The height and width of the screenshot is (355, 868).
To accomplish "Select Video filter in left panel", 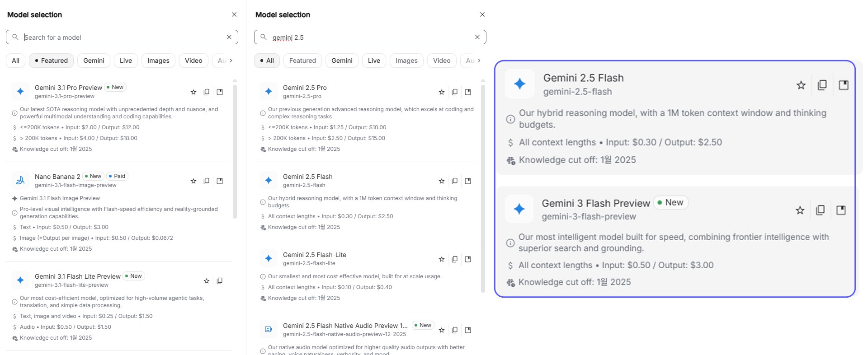I will tap(193, 61).
